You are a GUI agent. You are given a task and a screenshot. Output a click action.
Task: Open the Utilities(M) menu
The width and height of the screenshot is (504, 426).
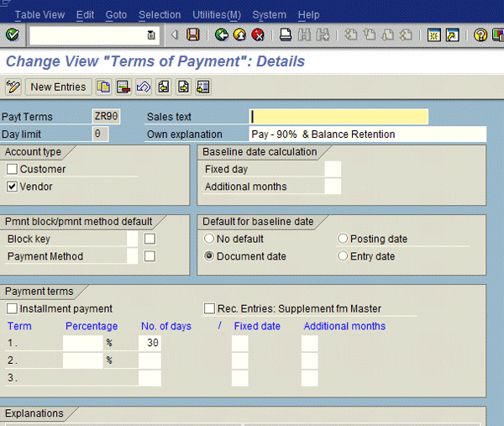tap(216, 15)
